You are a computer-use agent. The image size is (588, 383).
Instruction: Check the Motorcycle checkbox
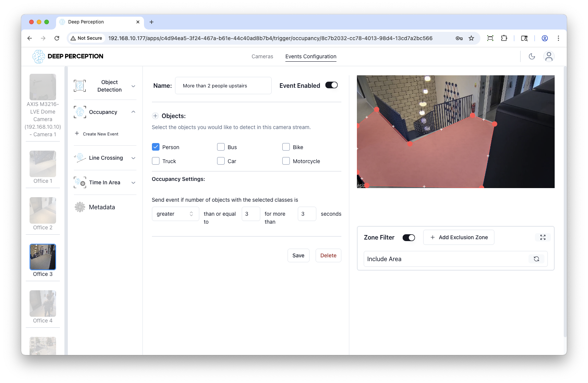286,161
